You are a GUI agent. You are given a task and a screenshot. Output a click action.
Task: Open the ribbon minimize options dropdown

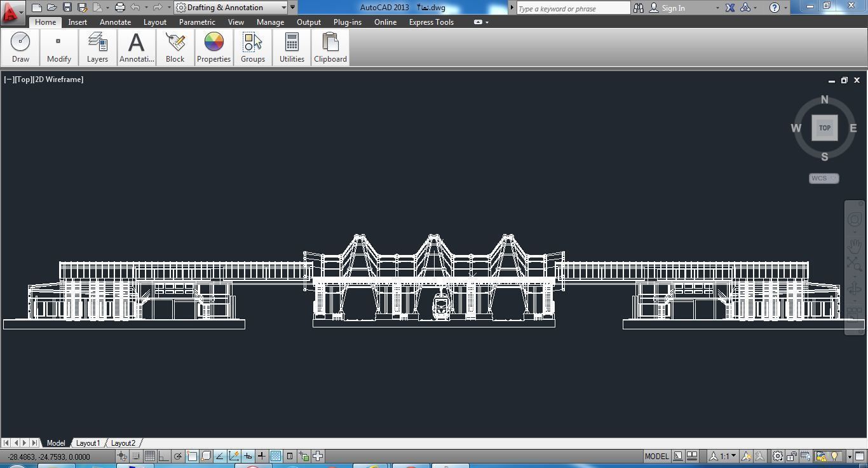pos(487,22)
